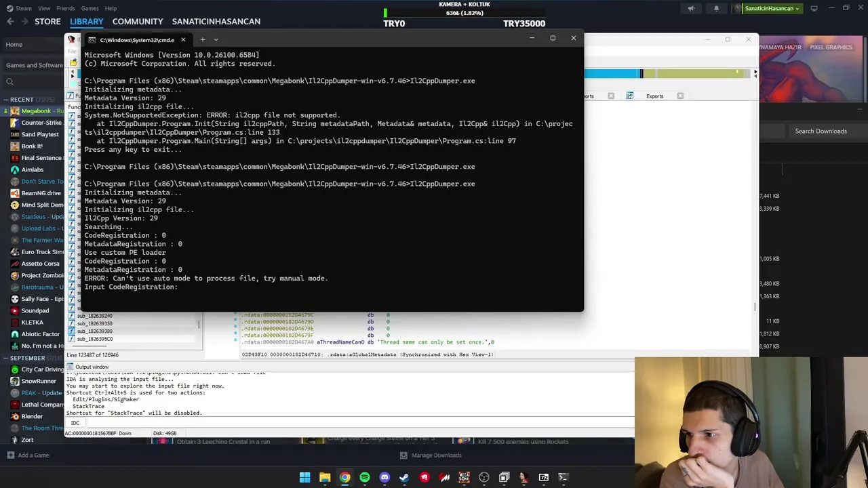Screen dimensions: 868x488
Task: Open Steam notifications bell
Action: 716,8
